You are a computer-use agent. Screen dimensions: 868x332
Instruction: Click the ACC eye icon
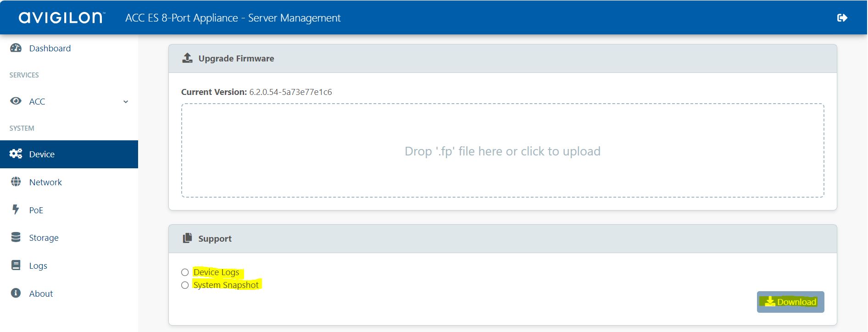(16, 101)
